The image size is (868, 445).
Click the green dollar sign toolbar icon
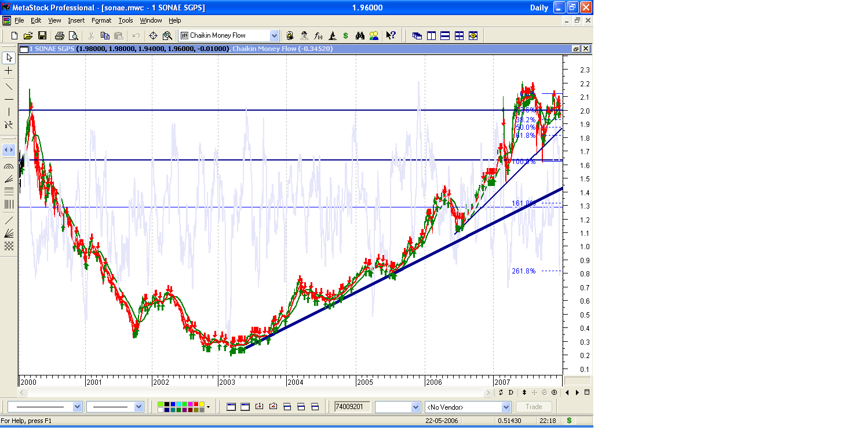[x=346, y=35]
